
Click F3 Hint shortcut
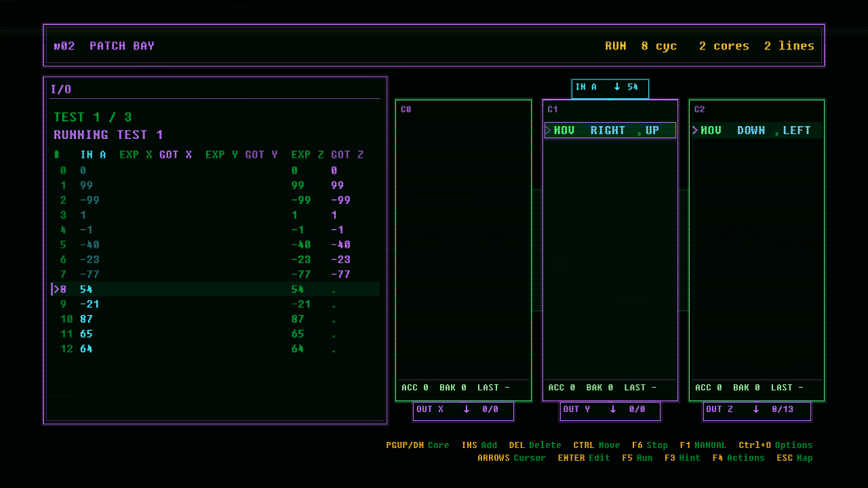click(683, 458)
